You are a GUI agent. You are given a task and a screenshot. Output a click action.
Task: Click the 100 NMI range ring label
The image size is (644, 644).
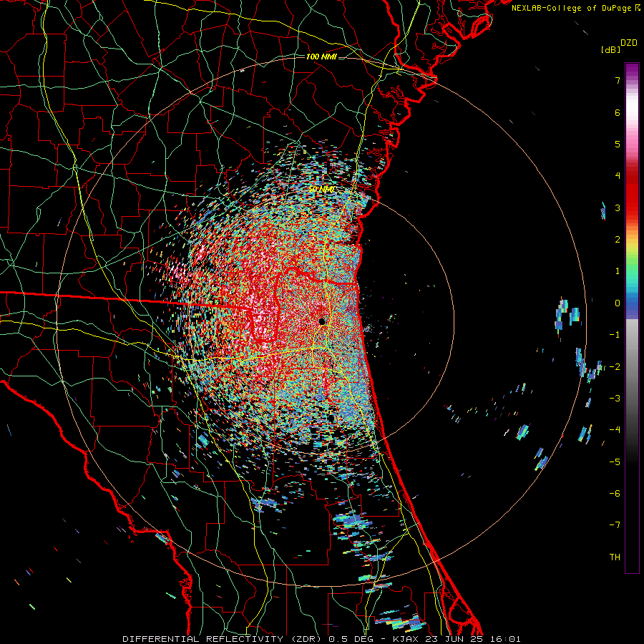coord(321,57)
